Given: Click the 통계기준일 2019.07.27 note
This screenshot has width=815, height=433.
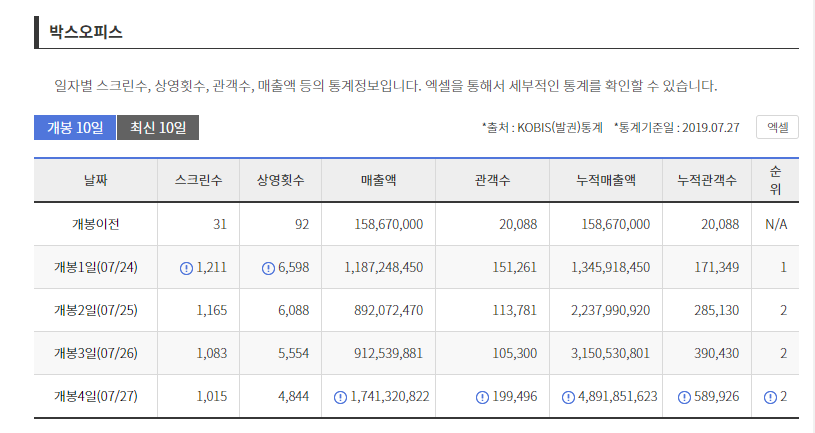Looking at the screenshot, I should click(x=676, y=127).
